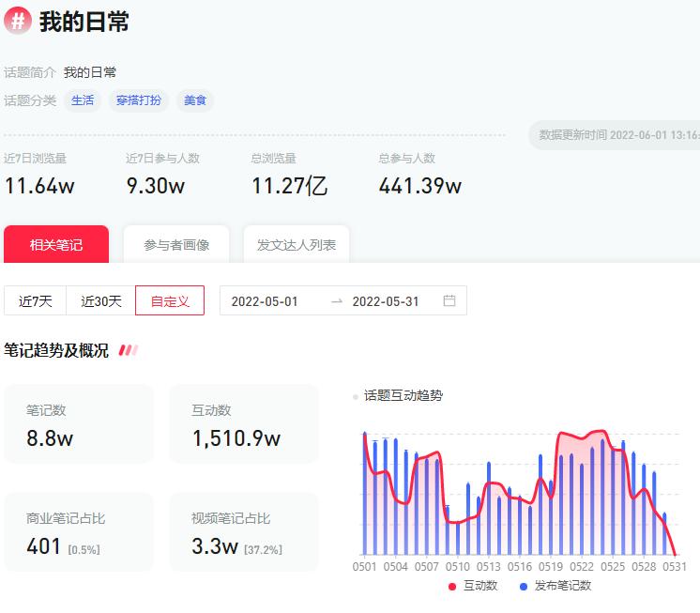Click the 商业笔记占比 401 card
This screenshot has width=700, height=613.
tap(79, 531)
